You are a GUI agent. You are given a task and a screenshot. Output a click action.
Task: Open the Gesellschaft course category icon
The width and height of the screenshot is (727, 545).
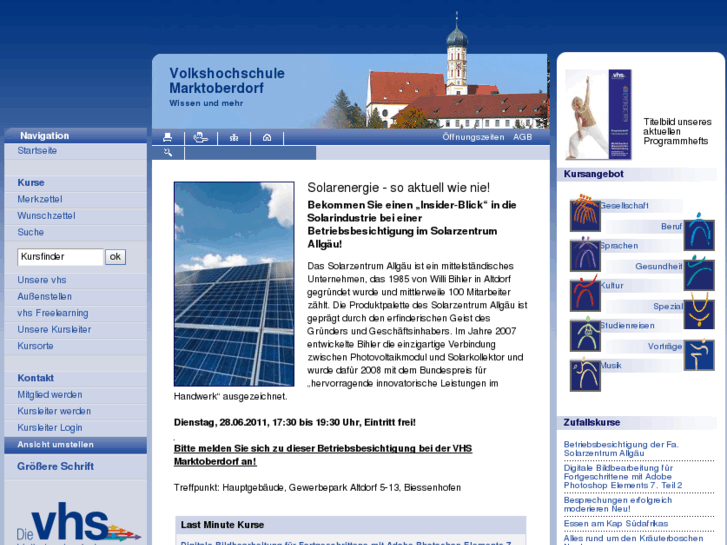pyautogui.click(x=585, y=213)
